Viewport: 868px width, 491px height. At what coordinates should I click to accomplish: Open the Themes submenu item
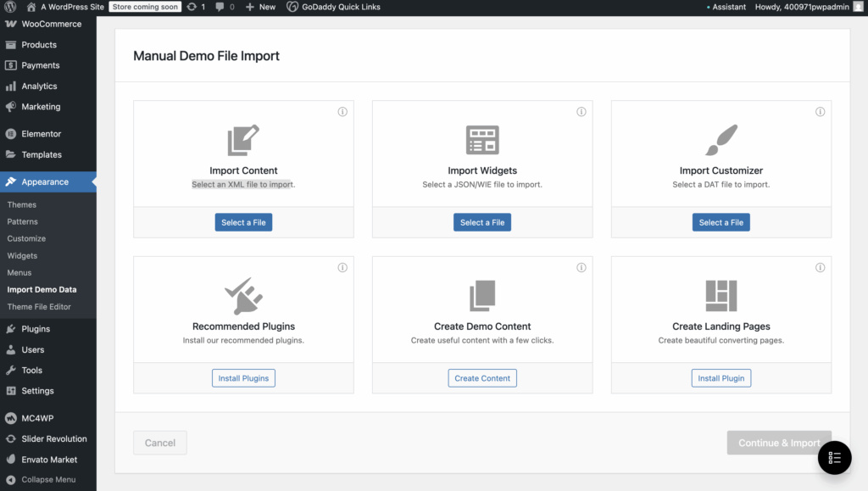[21, 205]
